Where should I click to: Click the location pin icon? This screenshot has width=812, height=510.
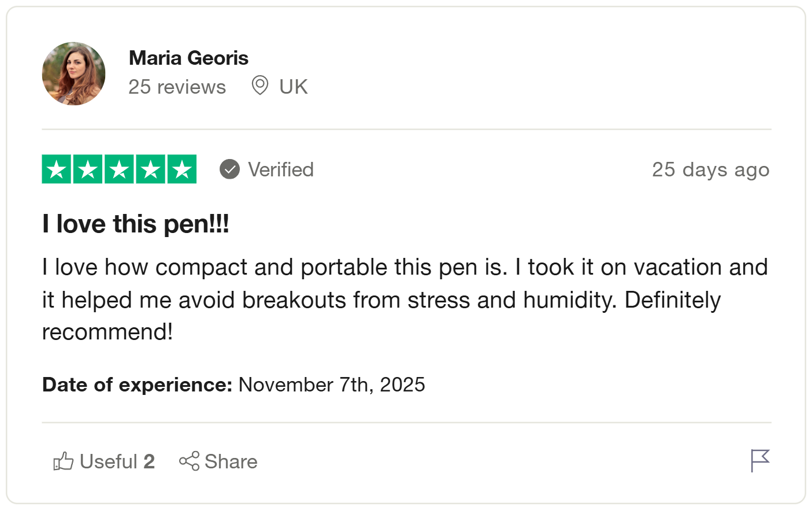click(x=260, y=86)
